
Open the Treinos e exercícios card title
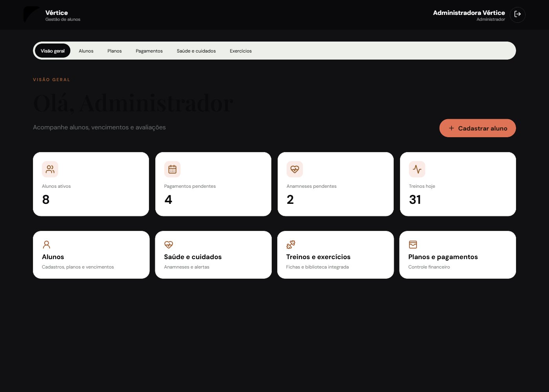pos(318,257)
